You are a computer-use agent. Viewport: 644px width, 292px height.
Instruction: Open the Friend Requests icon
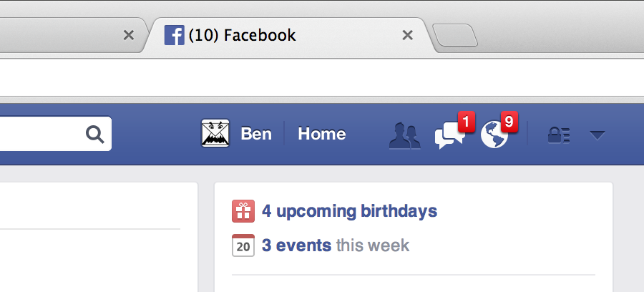[x=404, y=135]
